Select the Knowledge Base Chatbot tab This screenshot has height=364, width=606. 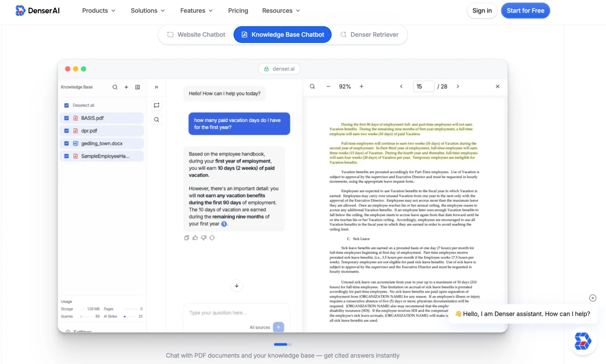point(283,34)
